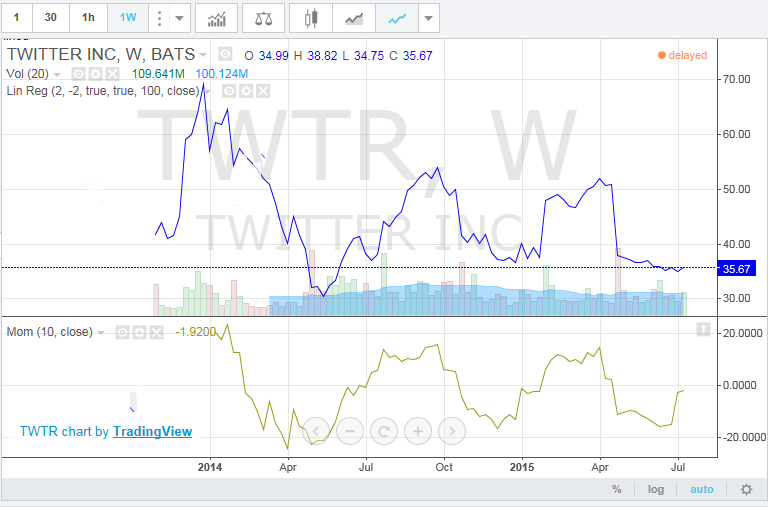Select the line chart style
The image size is (768, 507).
397,19
